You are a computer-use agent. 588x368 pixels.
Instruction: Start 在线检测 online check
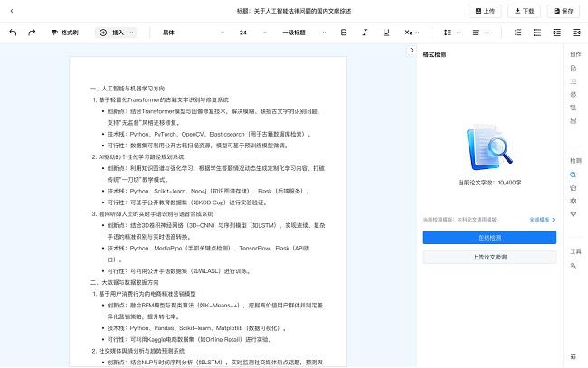(489, 237)
